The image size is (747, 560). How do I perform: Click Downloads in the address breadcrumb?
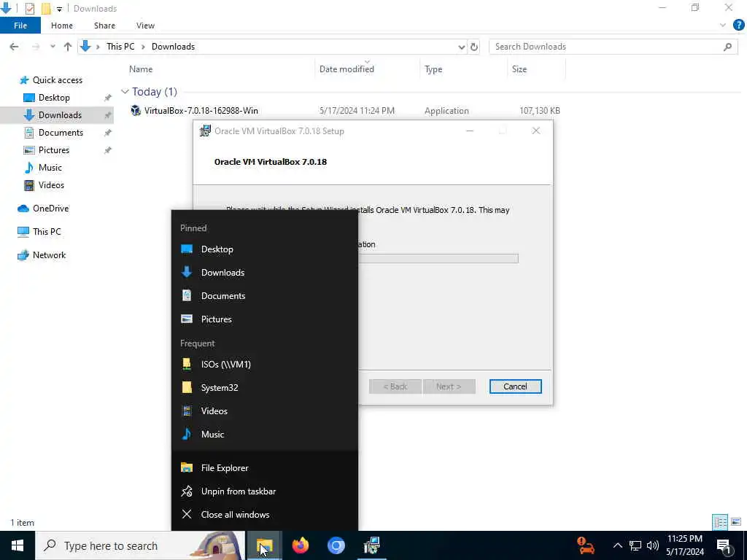pos(173,47)
